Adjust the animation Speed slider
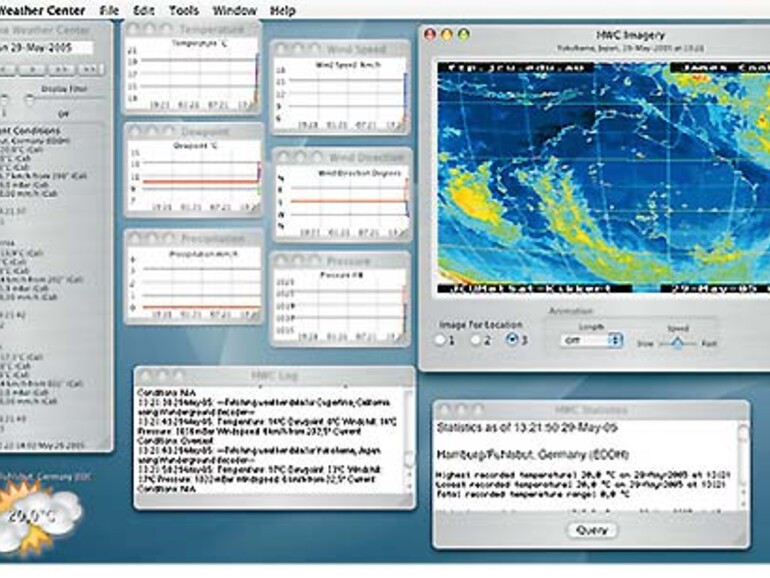This screenshot has height=578, width=770. pyautogui.click(x=678, y=342)
